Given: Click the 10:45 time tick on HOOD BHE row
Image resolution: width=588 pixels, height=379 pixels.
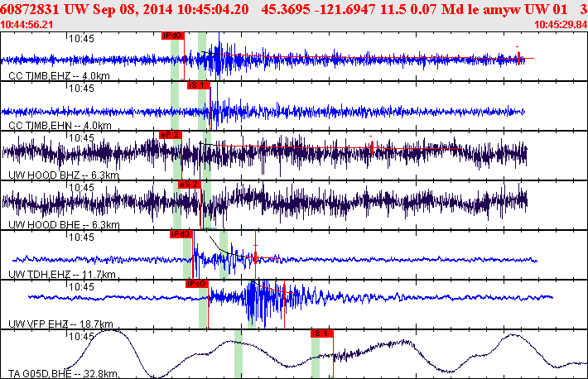Looking at the screenshot, I should (81, 188).
